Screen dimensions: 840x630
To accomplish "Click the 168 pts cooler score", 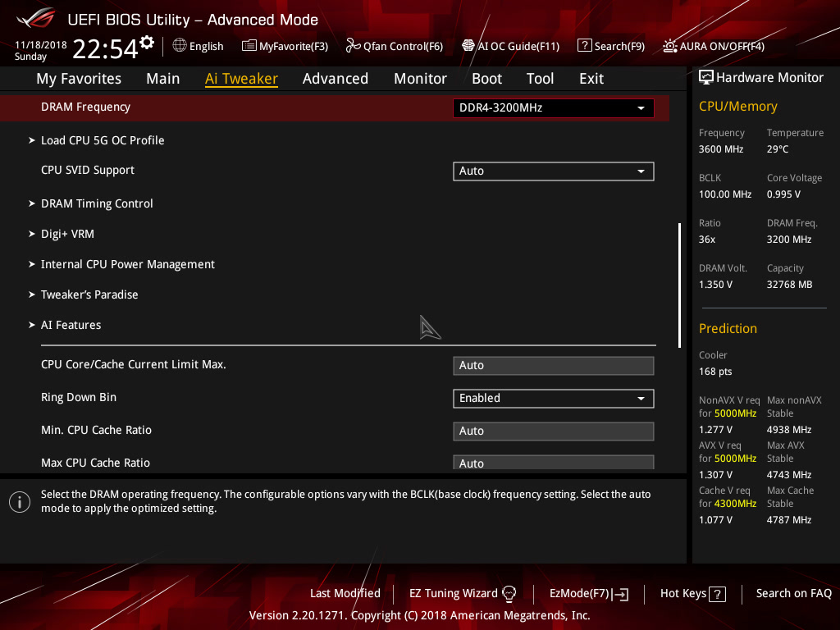I will coord(715,372).
